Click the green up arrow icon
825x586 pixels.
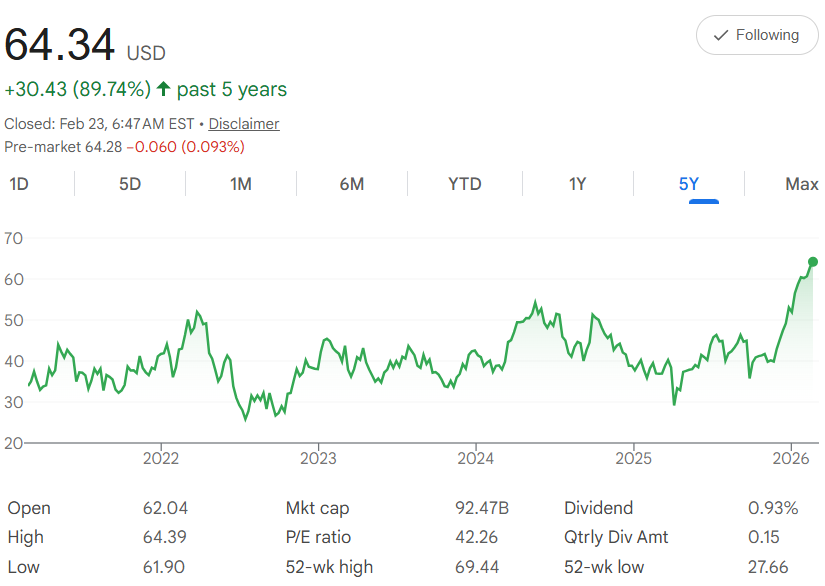point(164,90)
